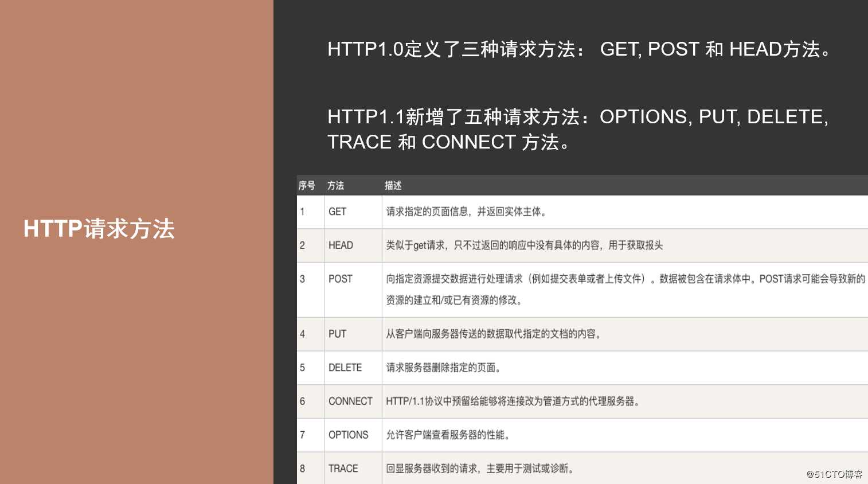Click description starting '类似于get请求'
Screen dimensions: 868x484
(525, 245)
